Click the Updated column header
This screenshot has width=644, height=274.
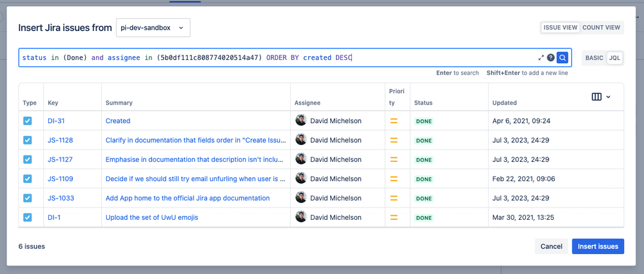[504, 103]
